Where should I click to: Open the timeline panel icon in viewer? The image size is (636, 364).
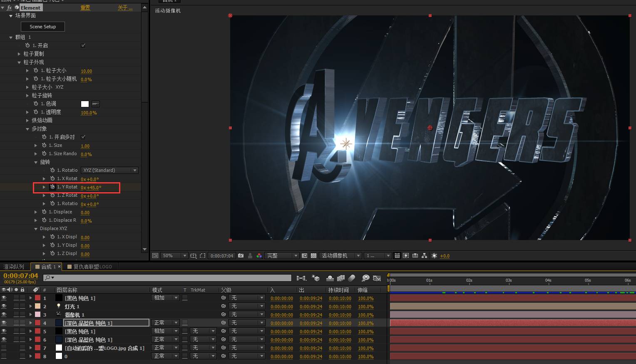[415, 255]
